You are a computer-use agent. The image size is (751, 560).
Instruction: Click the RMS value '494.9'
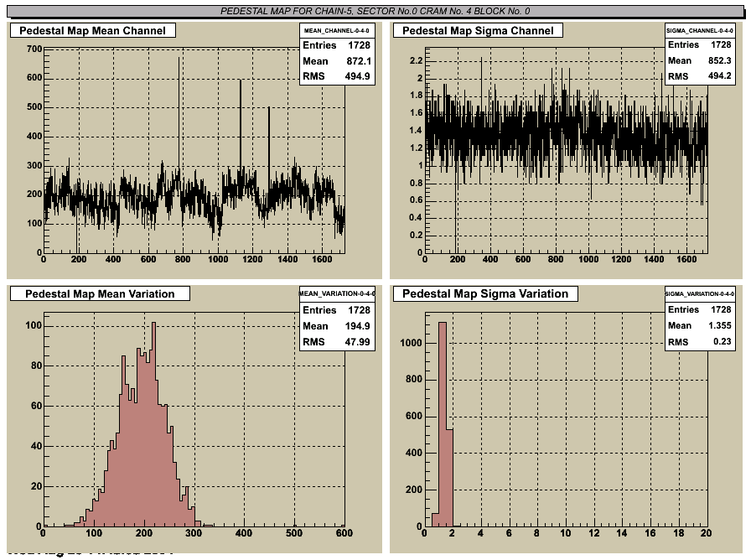357,76
